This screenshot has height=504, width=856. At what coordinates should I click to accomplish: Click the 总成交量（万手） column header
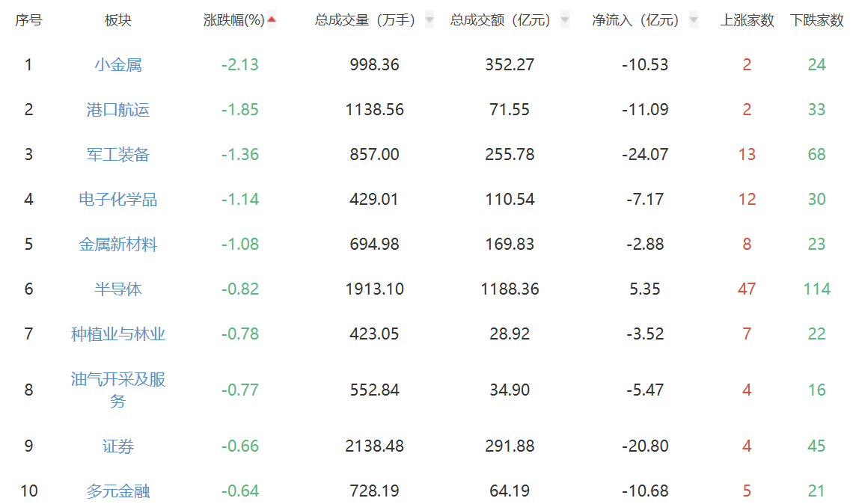(364, 21)
